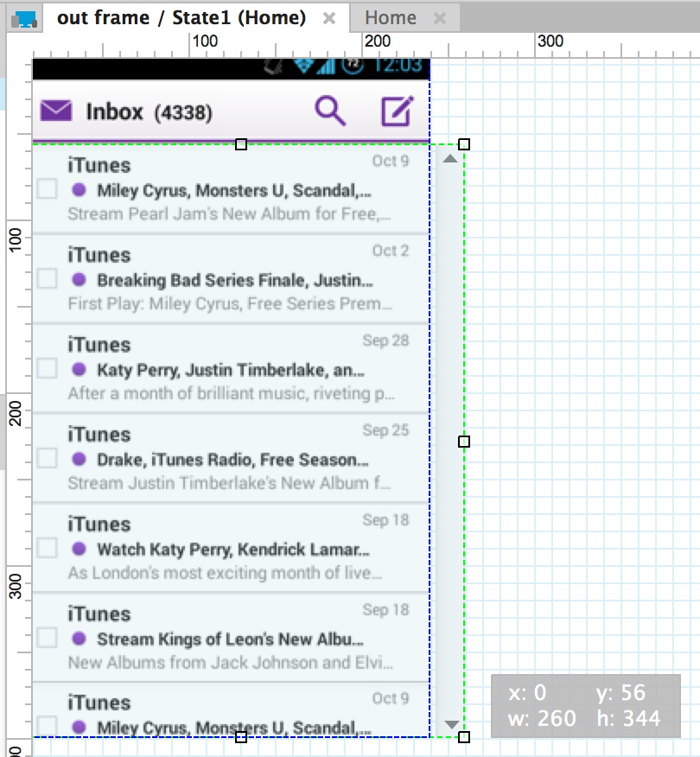Click the top-right selection resize handle

click(x=464, y=144)
